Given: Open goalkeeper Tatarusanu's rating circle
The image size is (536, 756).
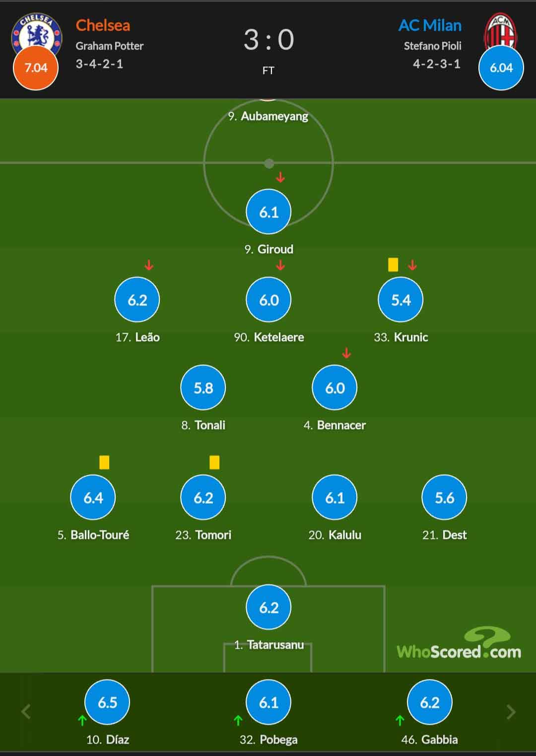Looking at the screenshot, I should coord(268,607).
